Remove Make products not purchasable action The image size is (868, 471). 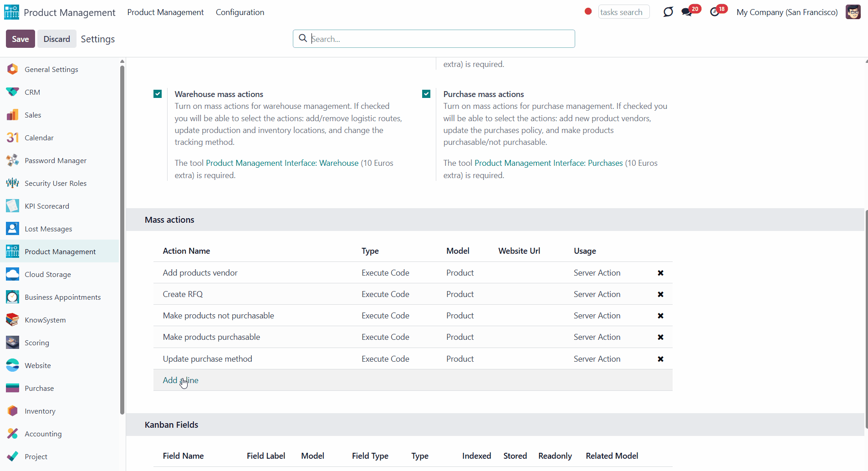coord(660,316)
